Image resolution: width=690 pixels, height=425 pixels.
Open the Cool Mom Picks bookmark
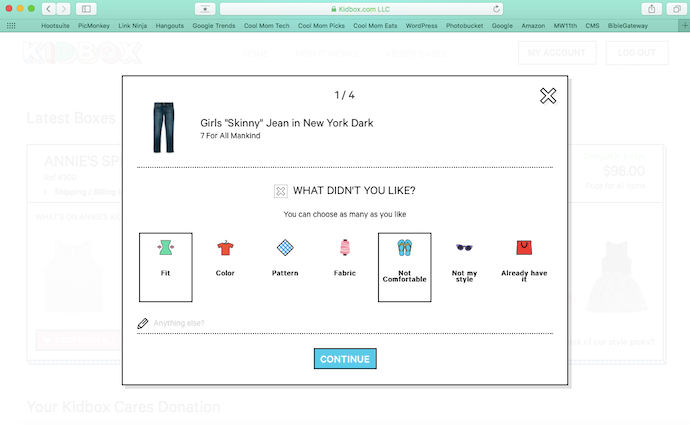pyautogui.click(x=321, y=26)
